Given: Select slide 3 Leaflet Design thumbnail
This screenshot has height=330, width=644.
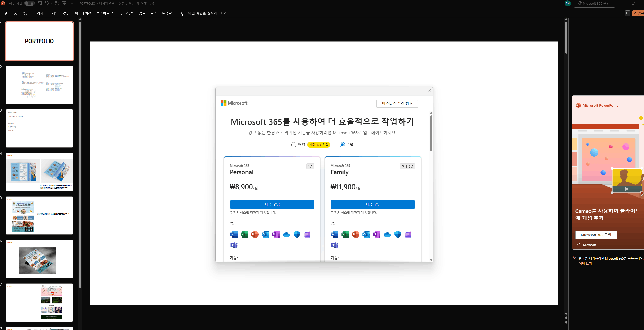Looking at the screenshot, I should pos(39,128).
